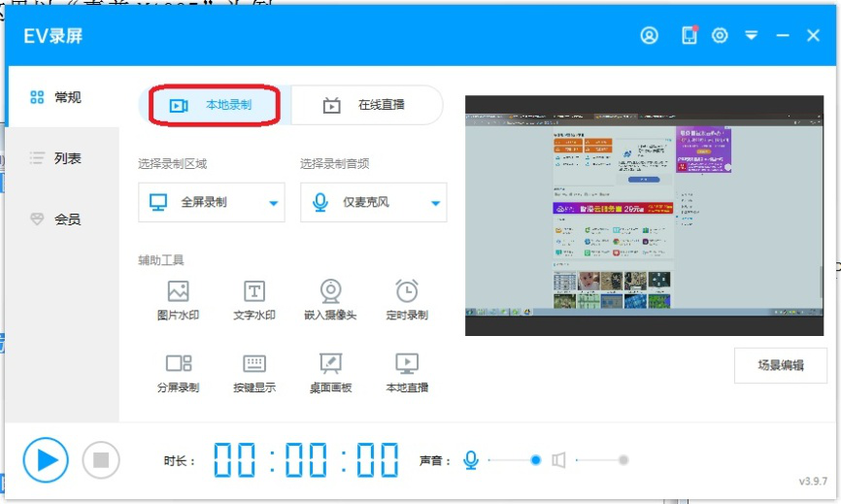841x504 pixels.
Task: Expand the 全屏录制 recording area dropdown
Action: click(212, 203)
